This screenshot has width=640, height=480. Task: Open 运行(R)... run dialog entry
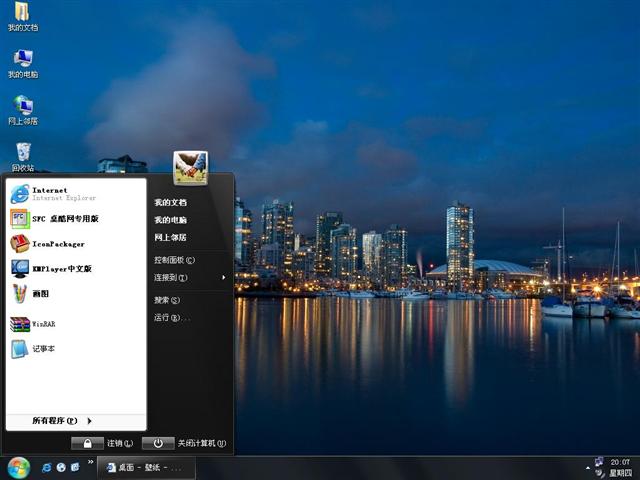tap(172, 318)
